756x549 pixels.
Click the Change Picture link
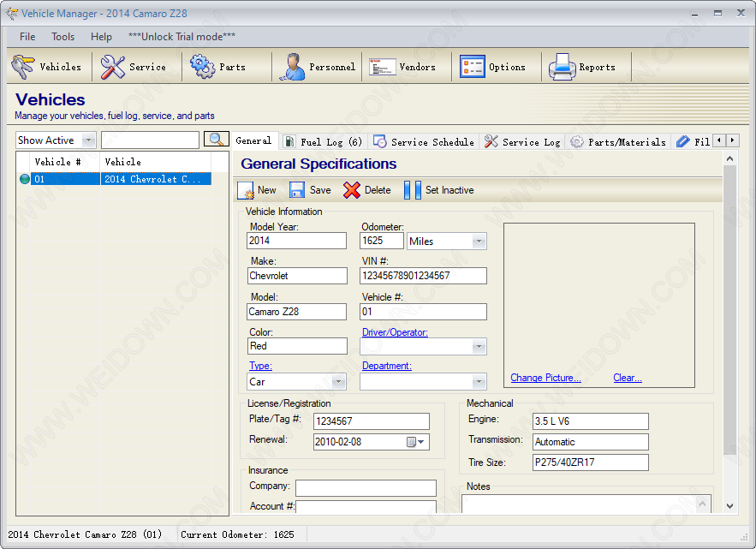tap(545, 378)
